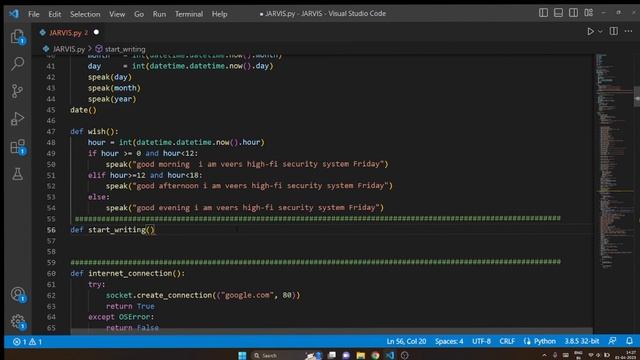Click 'date()' call on line 45

click(x=83, y=110)
